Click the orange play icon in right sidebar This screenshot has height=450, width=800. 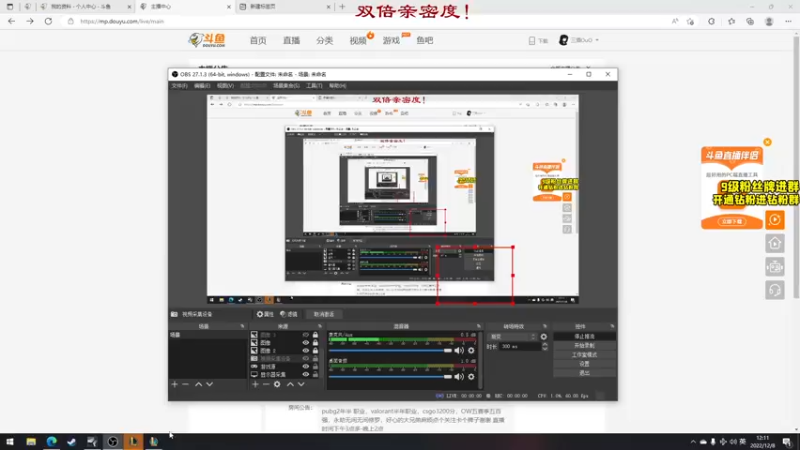(774, 220)
